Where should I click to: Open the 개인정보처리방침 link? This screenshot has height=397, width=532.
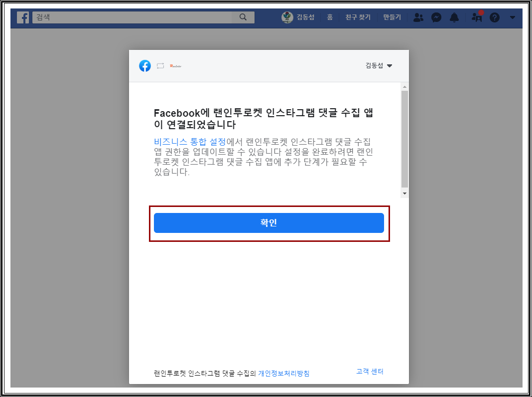click(x=283, y=373)
